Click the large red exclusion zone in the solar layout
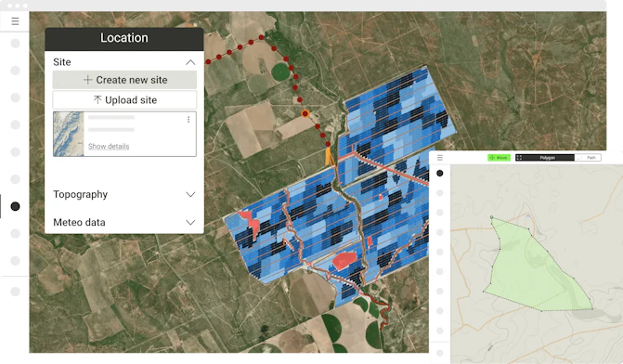The image size is (623, 364). click(344, 261)
